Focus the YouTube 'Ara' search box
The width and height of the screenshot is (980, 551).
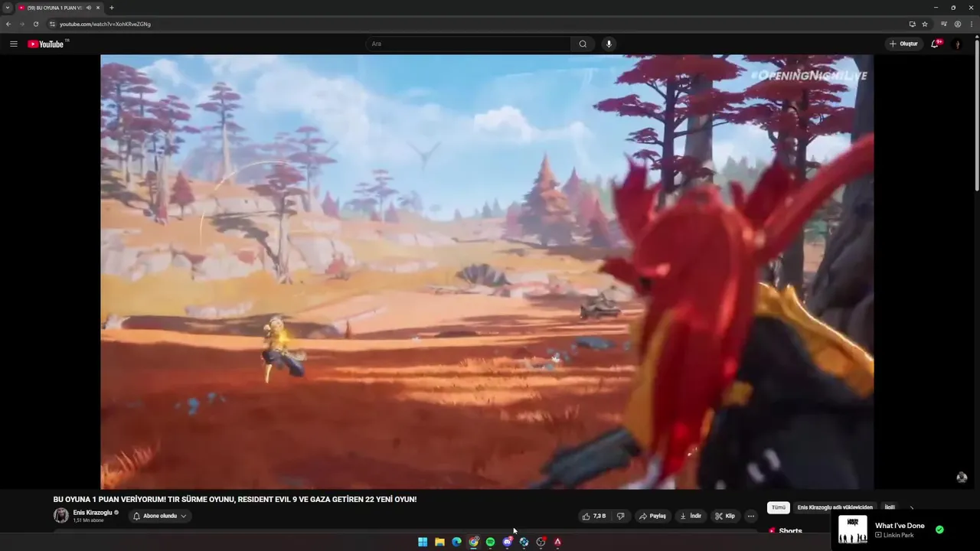tap(468, 44)
